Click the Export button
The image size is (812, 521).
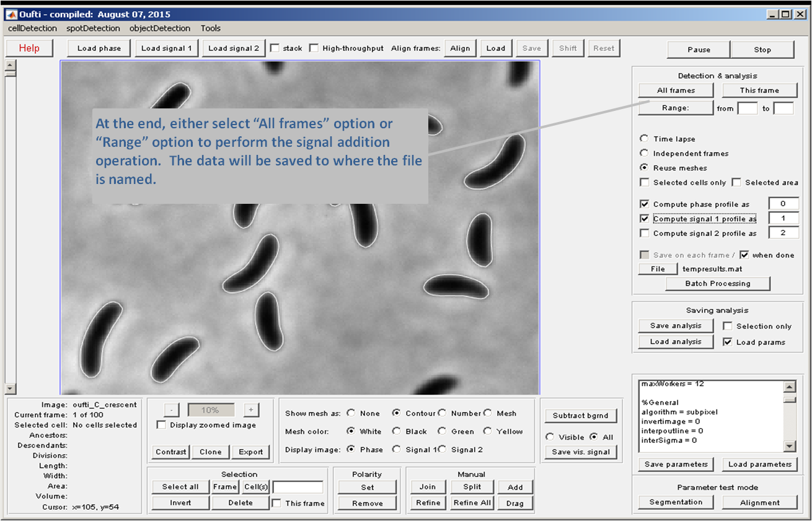251,452
